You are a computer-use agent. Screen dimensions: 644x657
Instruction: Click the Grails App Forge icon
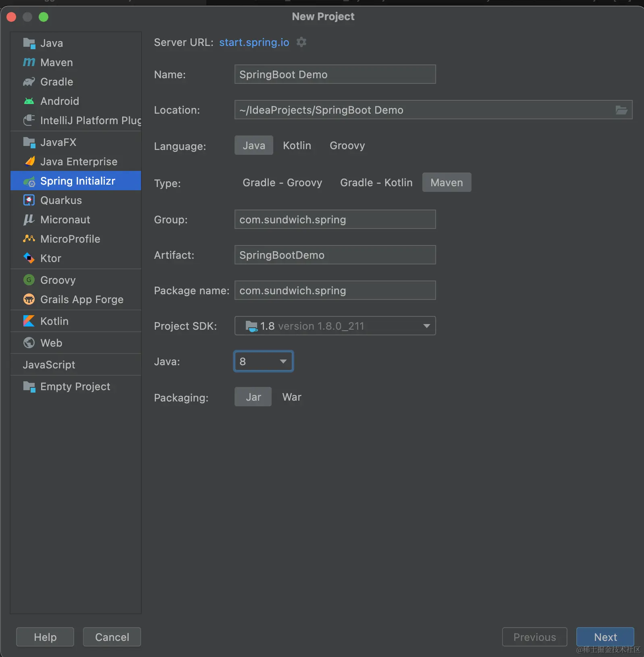point(29,299)
